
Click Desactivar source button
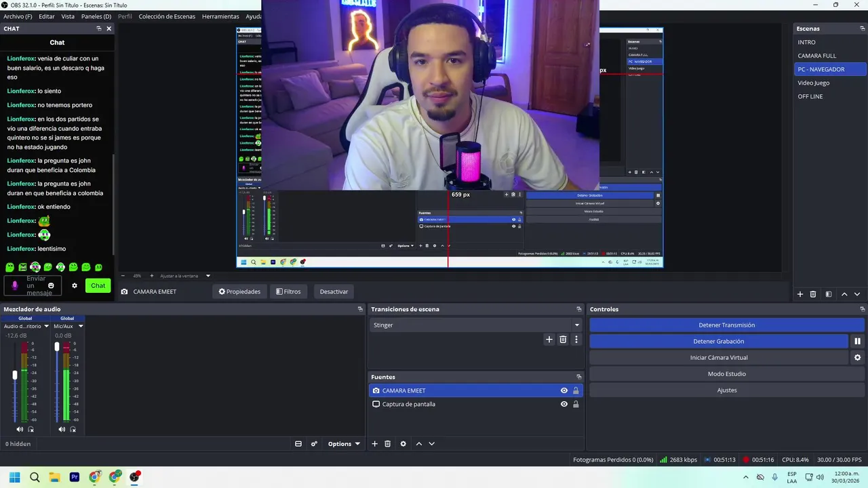point(334,291)
